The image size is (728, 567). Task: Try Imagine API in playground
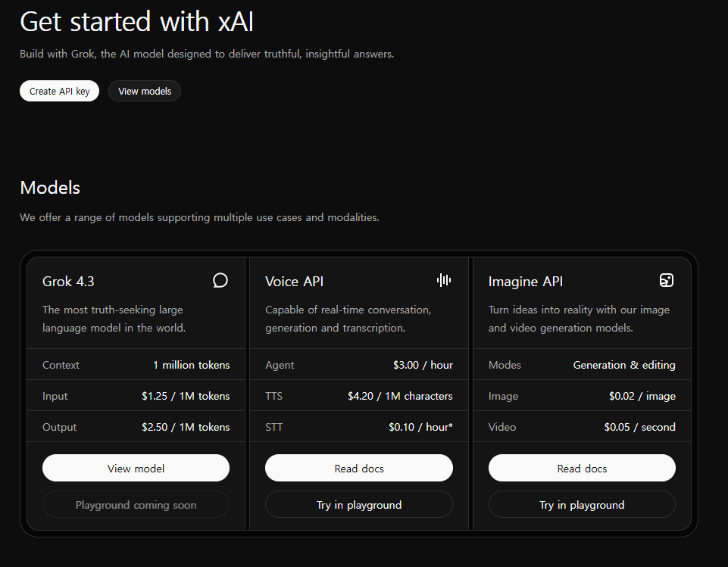582,504
